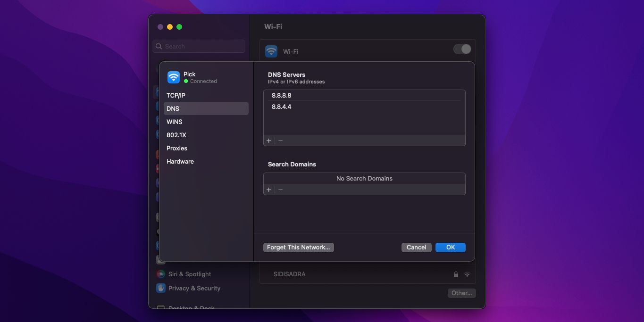Toggle the Wi-Fi switch at top right
Image resolution: width=644 pixels, height=322 pixels.
click(x=462, y=49)
